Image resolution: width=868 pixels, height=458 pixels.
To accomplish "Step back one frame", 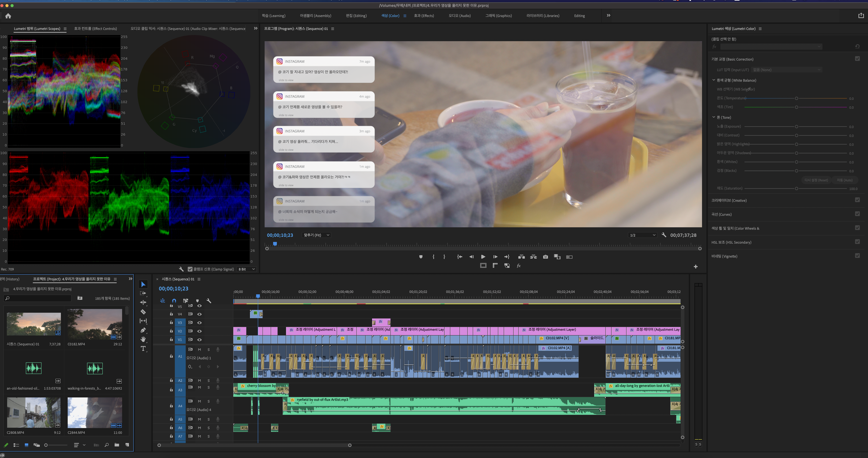I will coord(471,257).
